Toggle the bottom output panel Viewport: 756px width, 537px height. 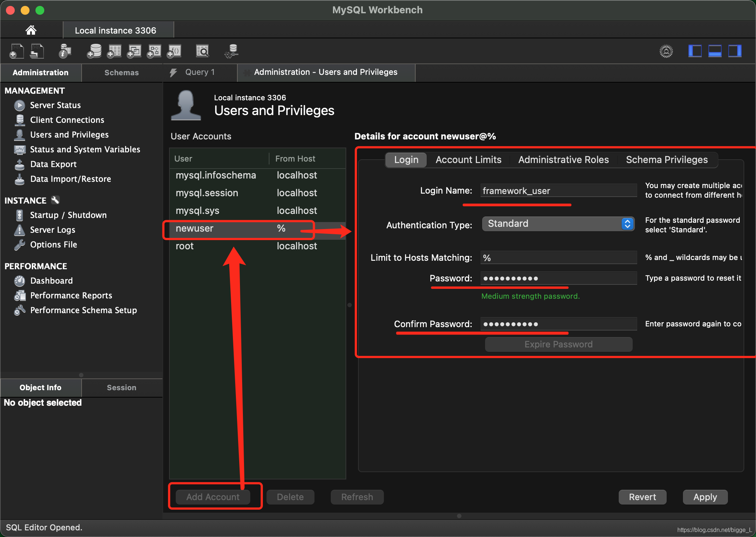click(x=715, y=51)
